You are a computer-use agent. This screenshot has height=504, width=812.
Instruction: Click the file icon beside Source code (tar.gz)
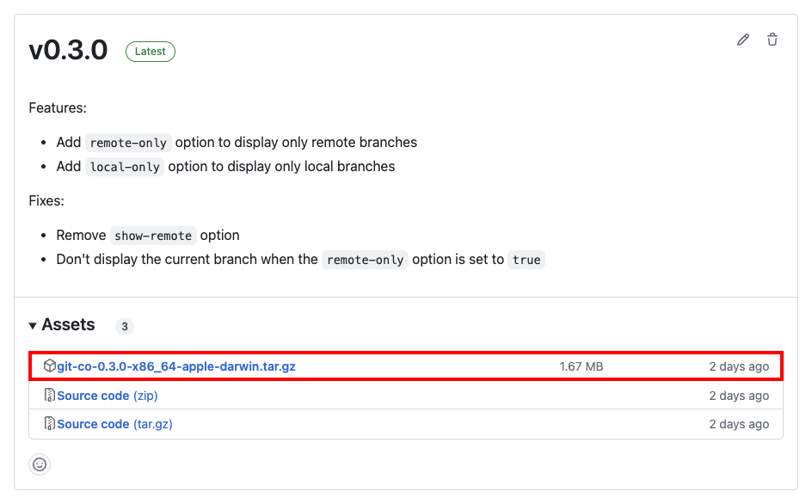49,423
